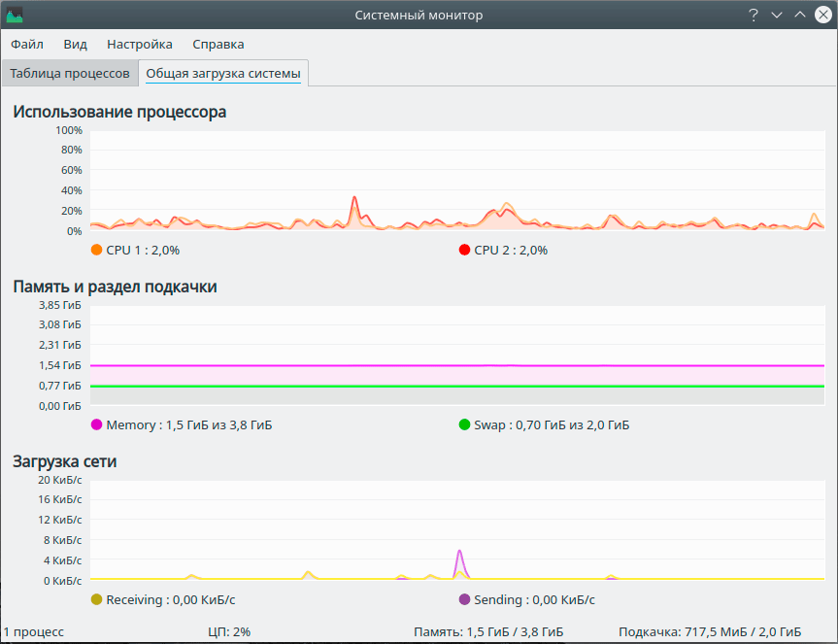
Task: Click the help question mark icon
Action: (753, 15)
